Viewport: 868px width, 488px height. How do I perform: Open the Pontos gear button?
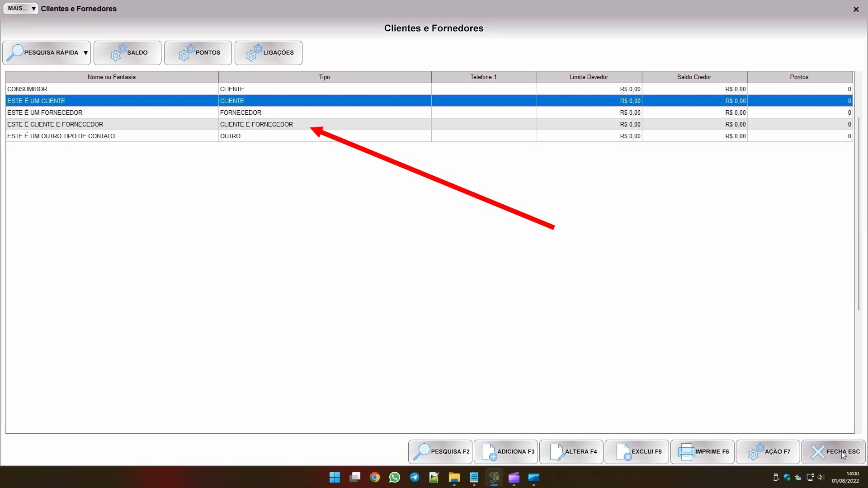tap(198, 53)
